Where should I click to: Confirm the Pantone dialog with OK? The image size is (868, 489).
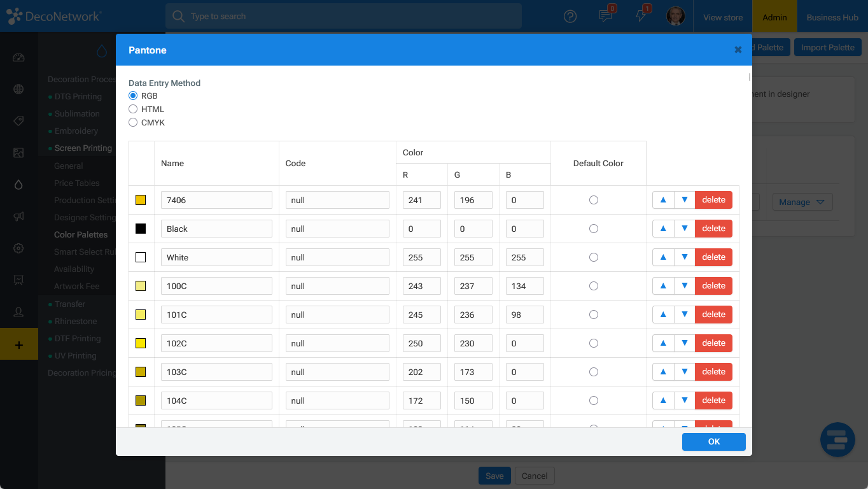click(714, 442)
